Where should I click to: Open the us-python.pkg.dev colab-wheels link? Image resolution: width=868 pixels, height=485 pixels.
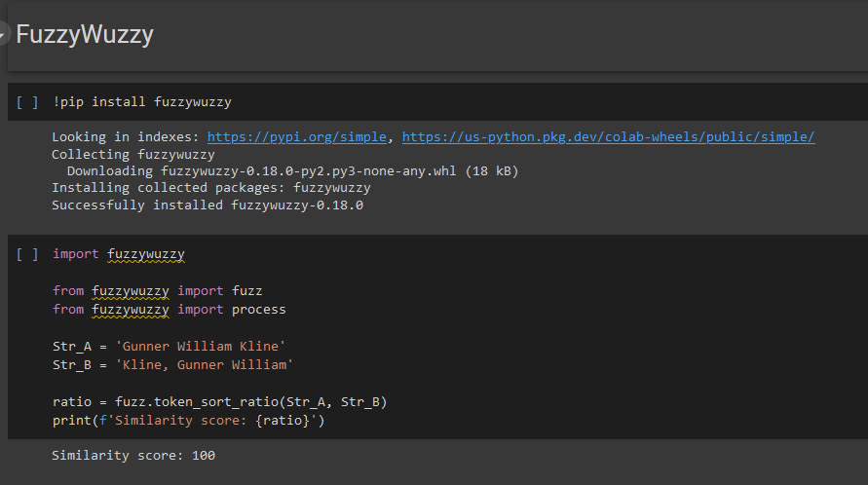(608, 136)
